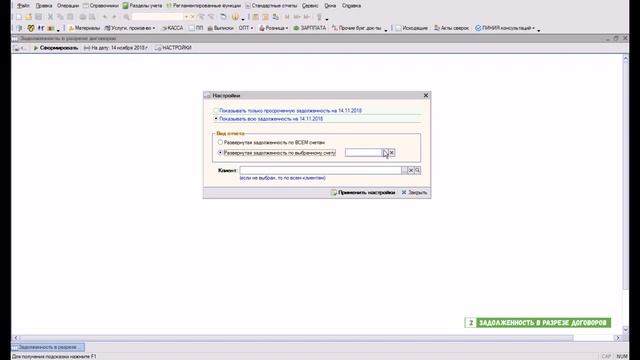
Task: Open Материалы toolbar item
Action: 84,28
